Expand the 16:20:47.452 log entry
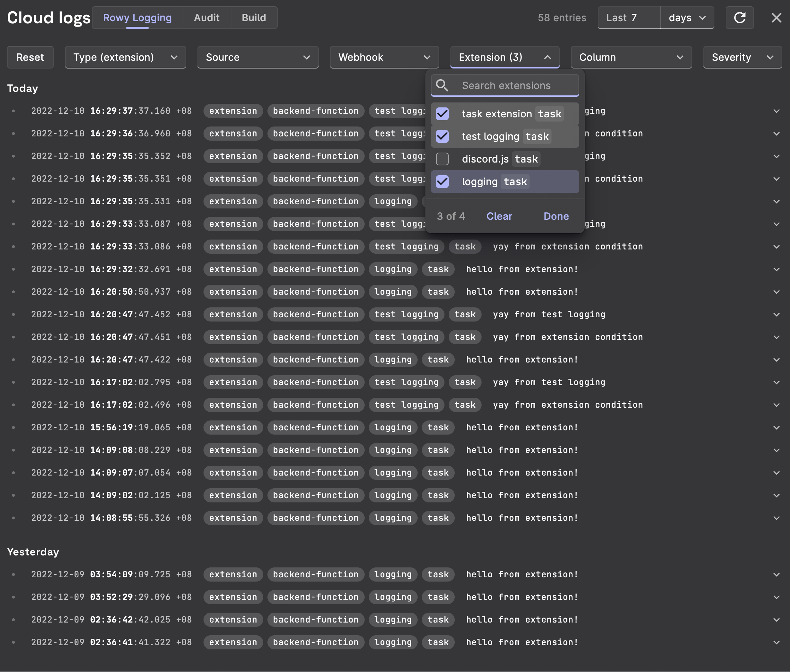Viewport: 790px width, 672px height. 776,315
